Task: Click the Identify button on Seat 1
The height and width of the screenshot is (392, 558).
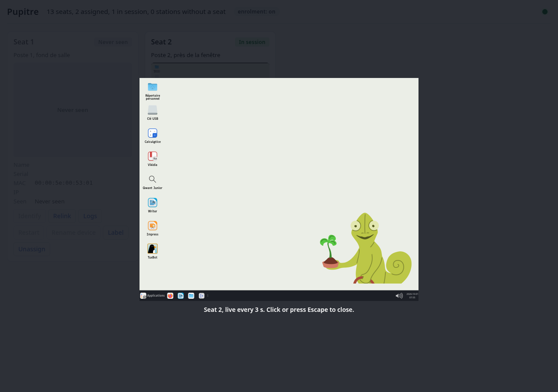Action: coord(30,216)
